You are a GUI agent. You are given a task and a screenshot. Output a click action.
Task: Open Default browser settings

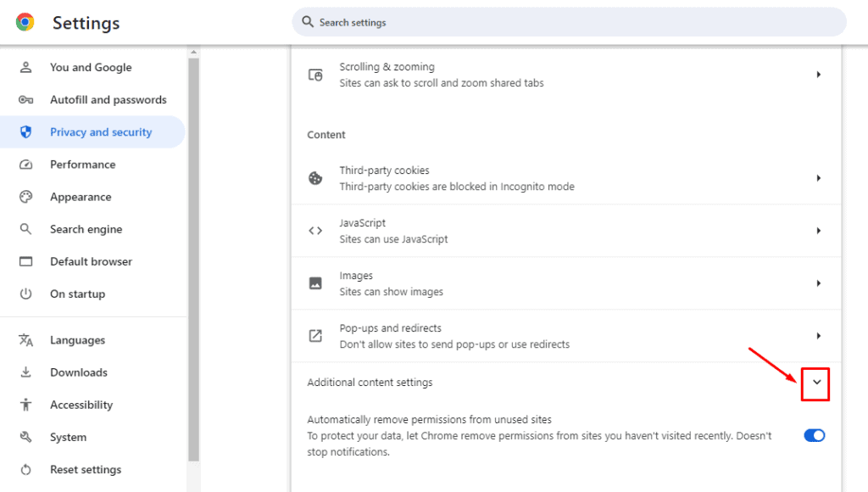[x=92, y=261]
